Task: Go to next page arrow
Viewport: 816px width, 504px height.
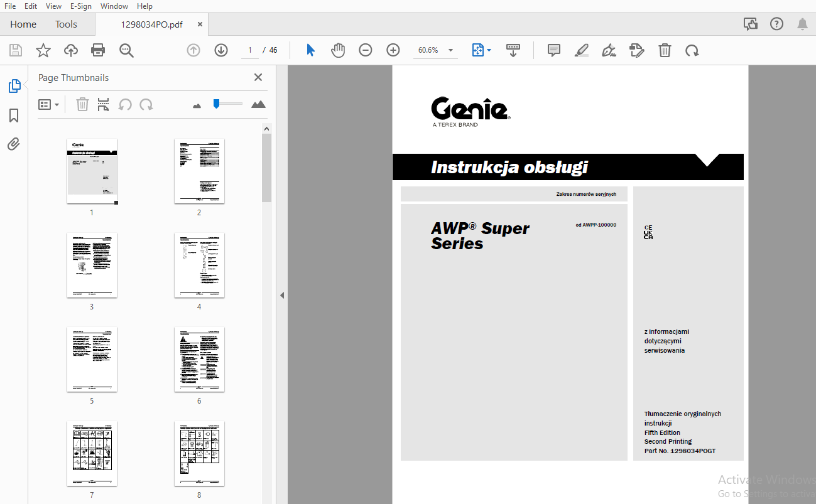Action: 221,50
